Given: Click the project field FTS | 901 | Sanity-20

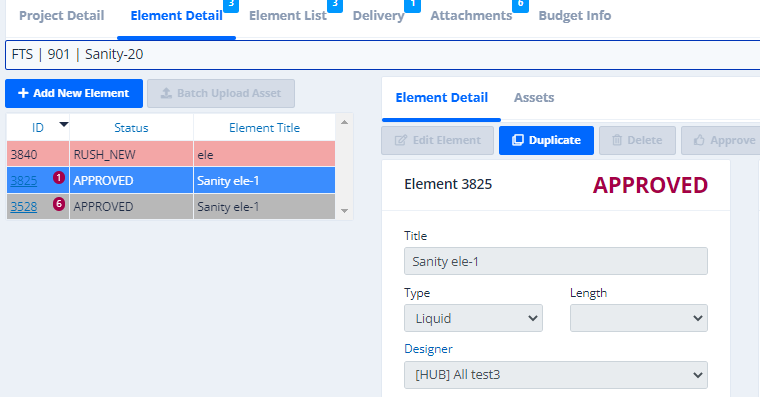Looking at the screenshot, I should click(x=382, y=55).
